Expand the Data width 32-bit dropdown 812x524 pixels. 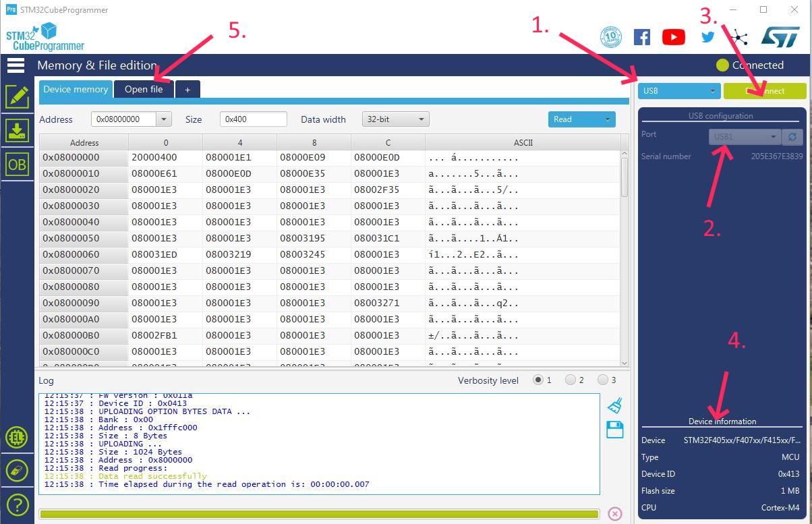(x=396, y=119)
